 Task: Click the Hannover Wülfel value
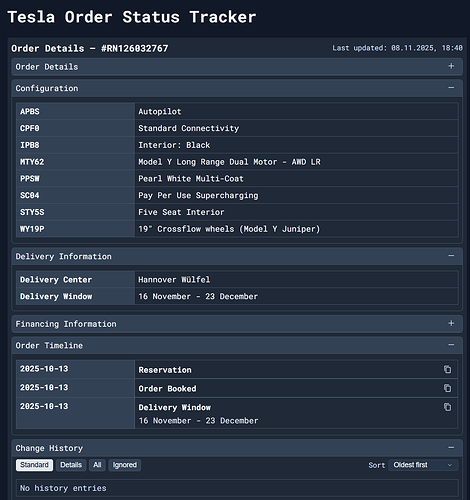pos(174,279)
